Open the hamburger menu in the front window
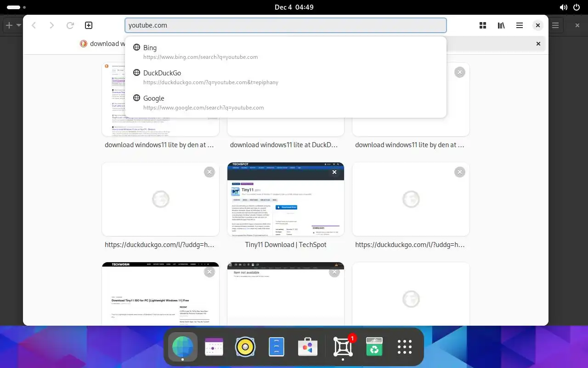The height and width of the screenshot is (368, 588). tap(520, 25)
